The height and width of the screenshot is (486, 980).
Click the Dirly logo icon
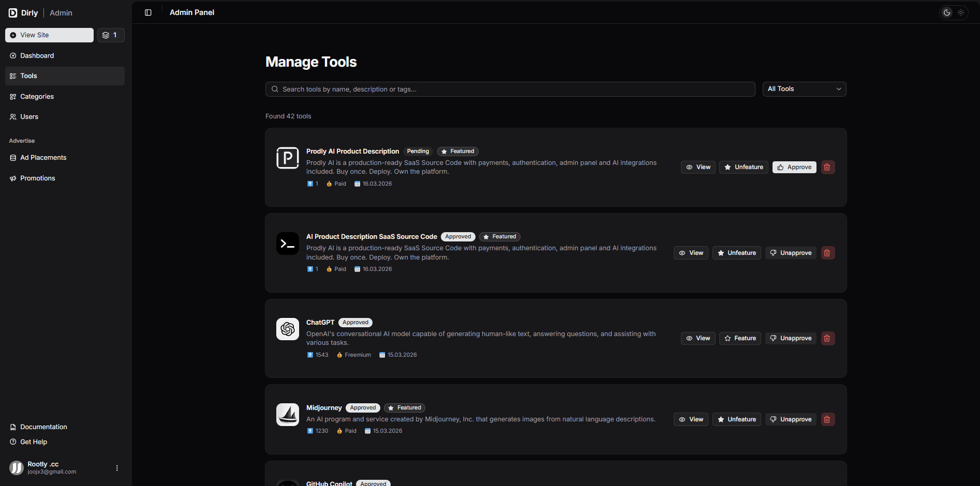click(x=13, y=13)
